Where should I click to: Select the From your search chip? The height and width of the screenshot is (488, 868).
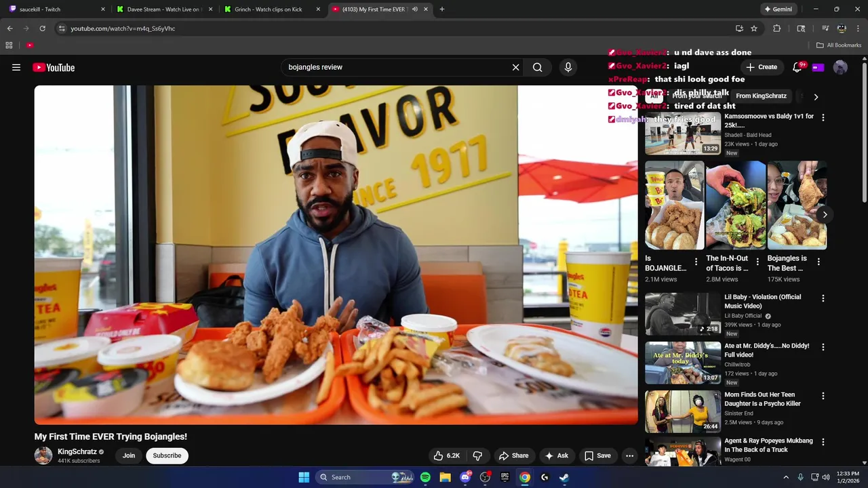(697, 96)
